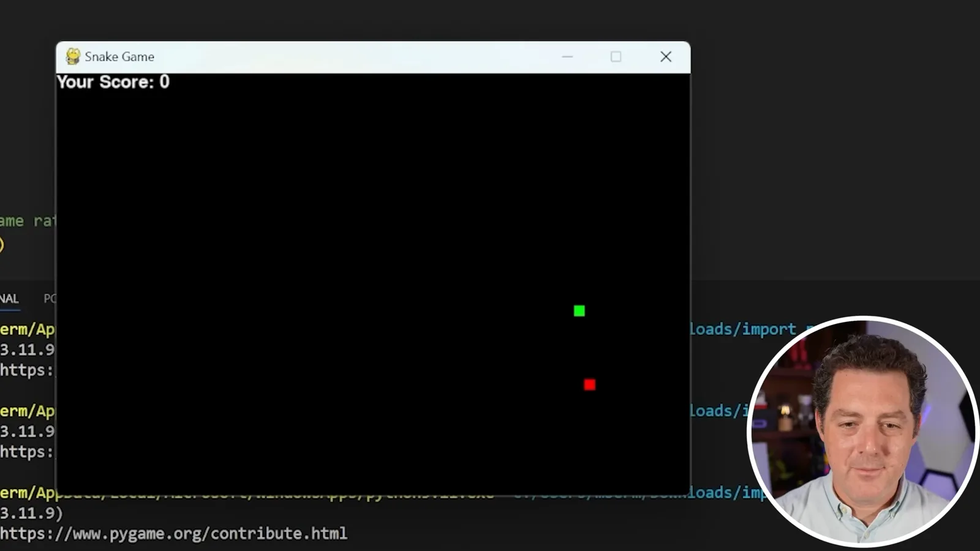Screen dimensions: 980x551
Task: Click the green snake head square
Action: pos(579,311)
